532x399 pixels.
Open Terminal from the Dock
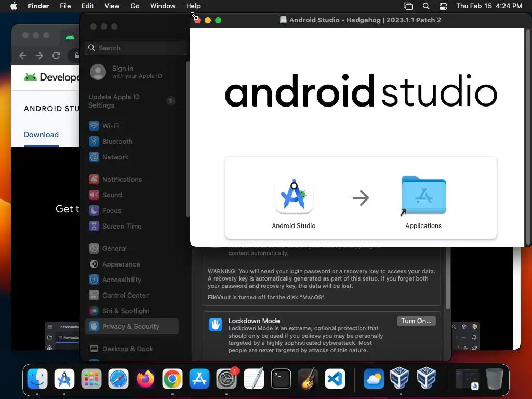(x=281, y=379)
